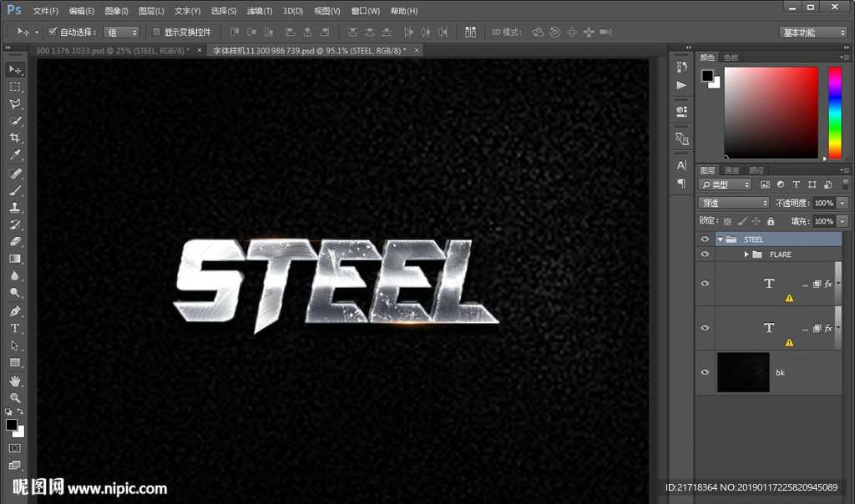Click the 不透明度 100% value field
The image size is (855, 504).
824,204
